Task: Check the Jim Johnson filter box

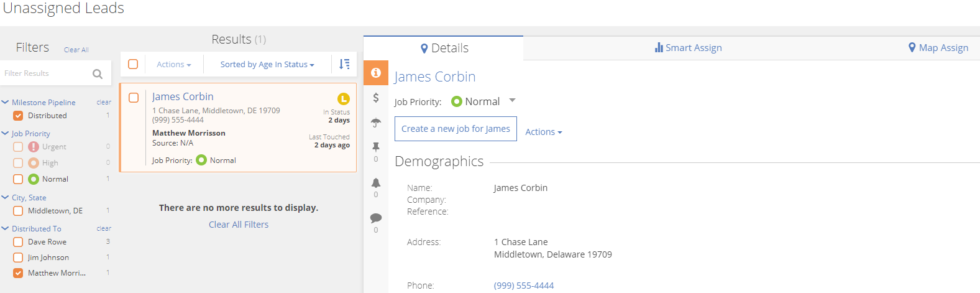Action: [x=18, y=258]
